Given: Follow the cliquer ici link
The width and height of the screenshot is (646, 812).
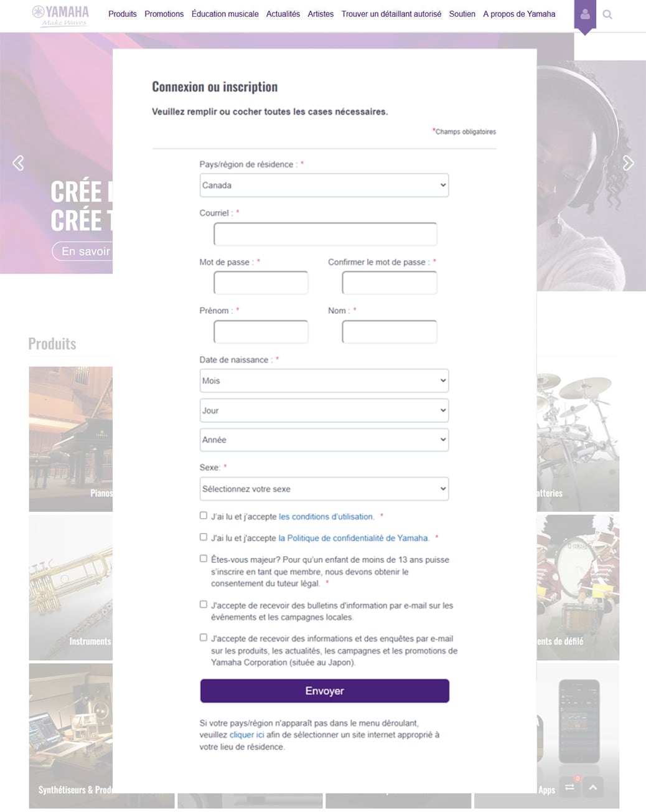Looking at the screenshot, I should pyautogui.click(x=246, y=734).
